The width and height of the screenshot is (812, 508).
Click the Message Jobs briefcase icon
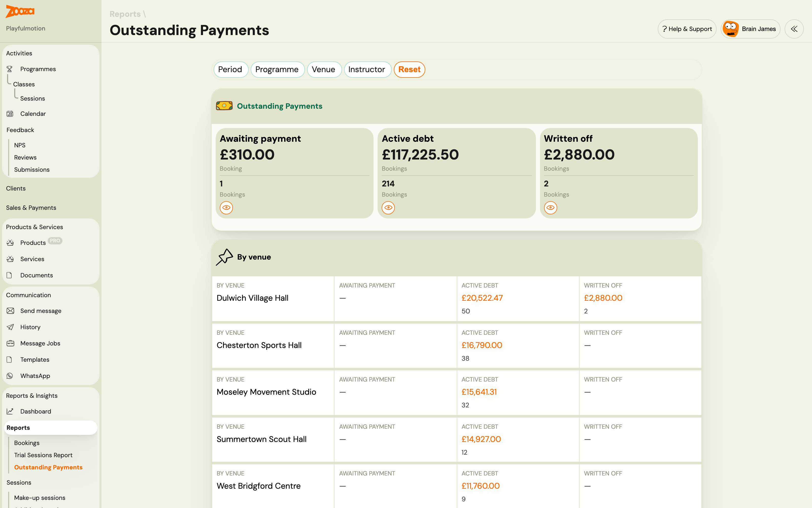[10, 343]
